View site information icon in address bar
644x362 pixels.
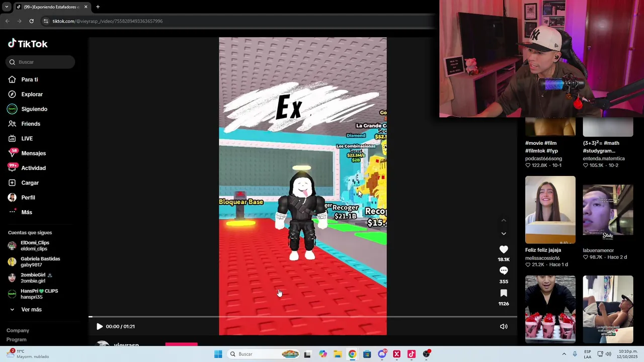point(46,21)
